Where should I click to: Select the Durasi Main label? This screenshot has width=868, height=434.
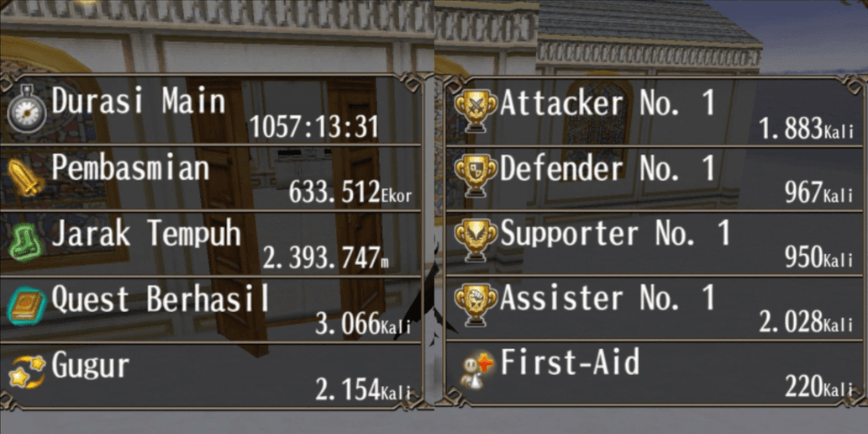tap(139, 102)
